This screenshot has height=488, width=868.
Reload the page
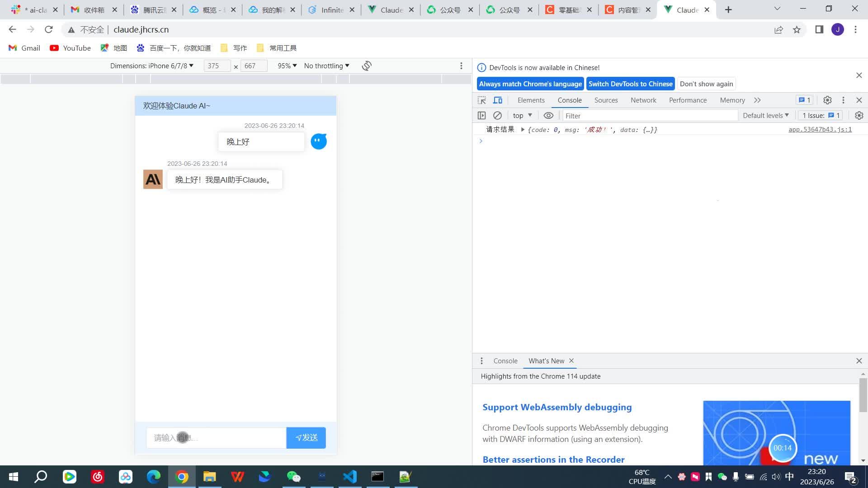coord(49,30)
